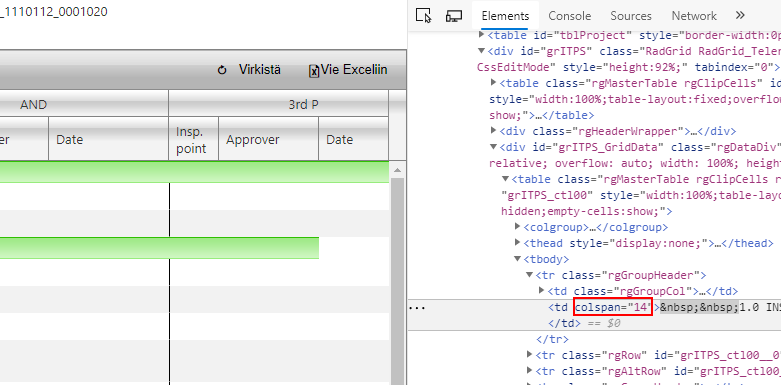Toggle the device toolbar icon
This screenshot has height=385, width=781.
454,16
